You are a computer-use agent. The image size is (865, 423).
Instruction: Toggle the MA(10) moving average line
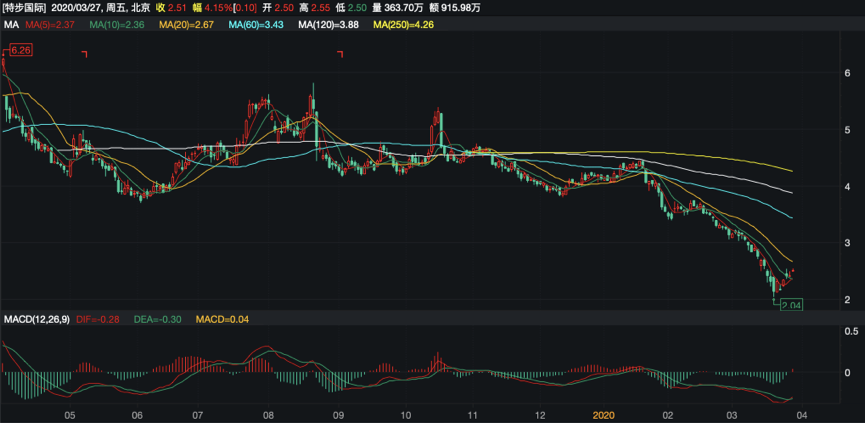coord(118,25)
